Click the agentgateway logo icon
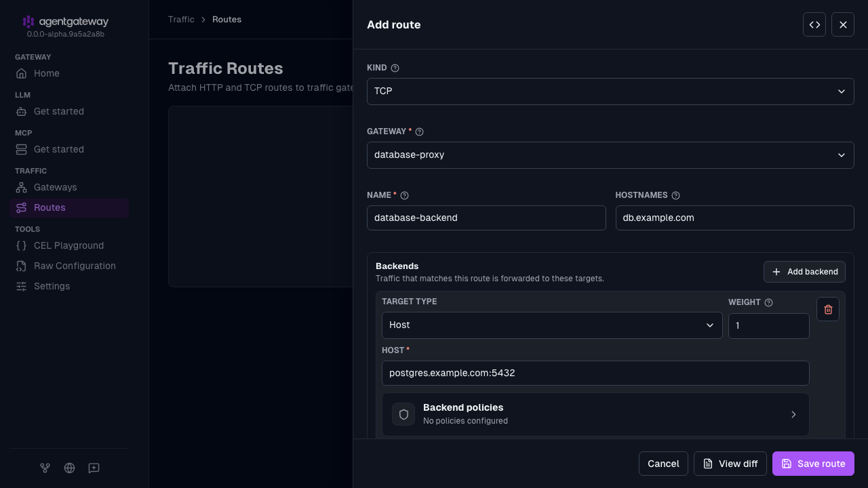 click(x=28, y=22)
